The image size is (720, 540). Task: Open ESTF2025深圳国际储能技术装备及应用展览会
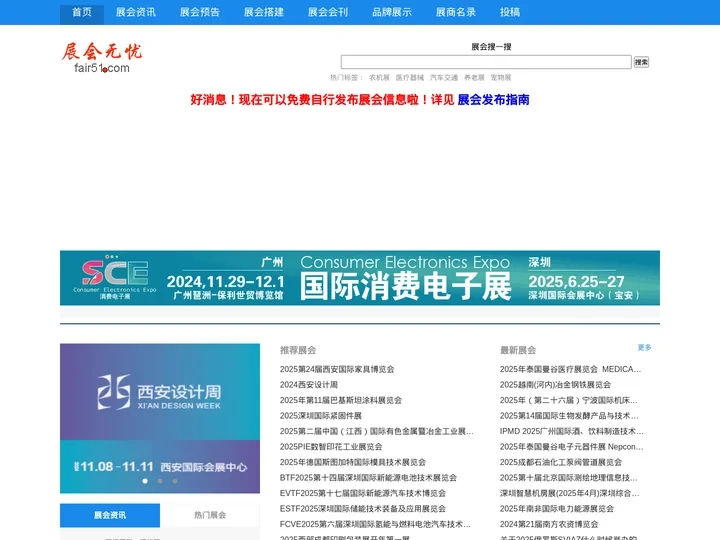[363, 509]
